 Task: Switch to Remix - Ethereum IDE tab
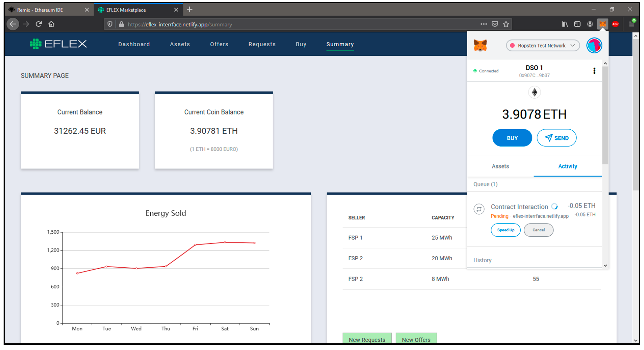pyautogui.click(x=40, y=10)
